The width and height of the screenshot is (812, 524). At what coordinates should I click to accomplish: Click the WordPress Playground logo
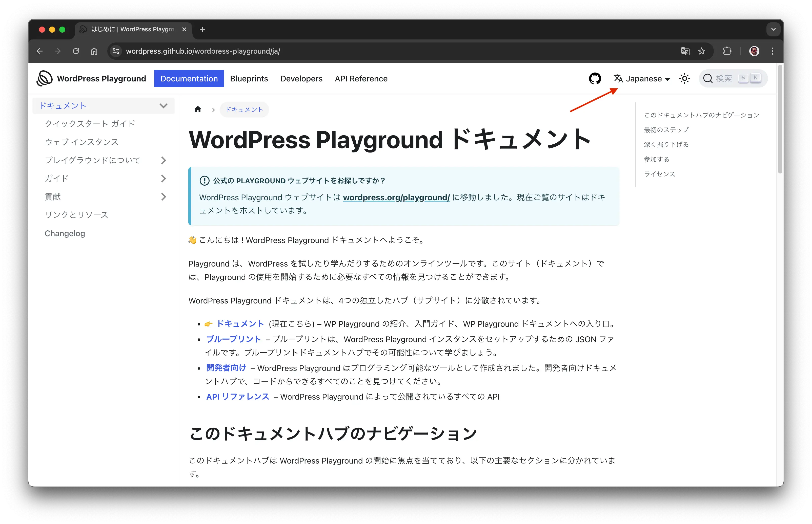pos(44,78)
